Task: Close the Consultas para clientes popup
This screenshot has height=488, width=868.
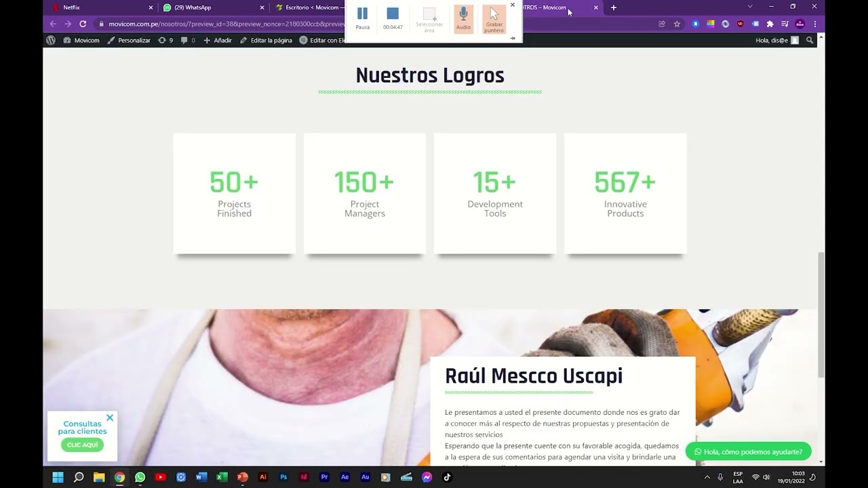Action: pos(110,418)
